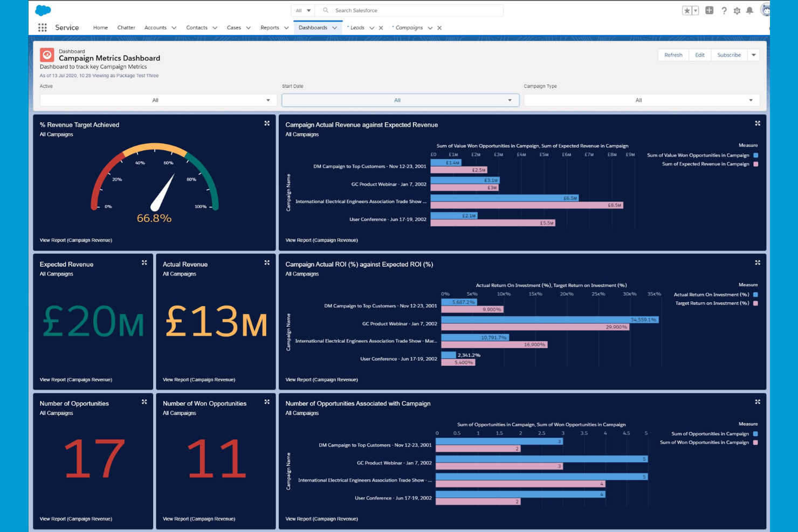
Task: Open the Reports tab
Action: coord(270,27)
